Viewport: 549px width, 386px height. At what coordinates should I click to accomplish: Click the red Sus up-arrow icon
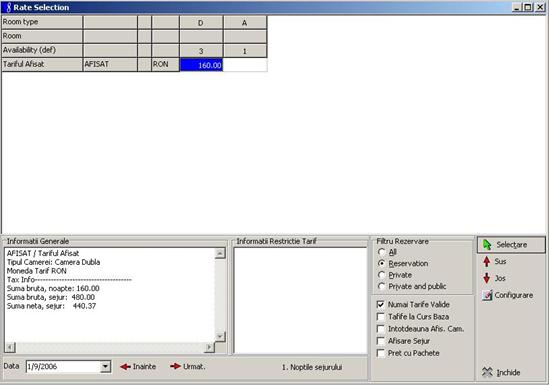487,262
